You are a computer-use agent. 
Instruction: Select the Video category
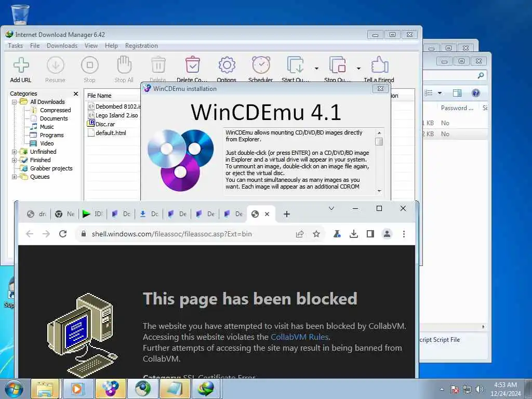(47, 143)
